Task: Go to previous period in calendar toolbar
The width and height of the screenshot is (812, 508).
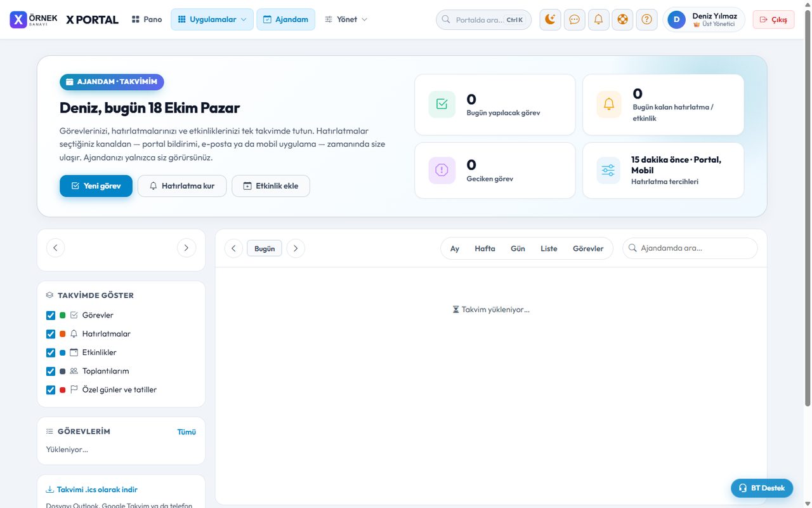Action: click(x=233, y=248)
